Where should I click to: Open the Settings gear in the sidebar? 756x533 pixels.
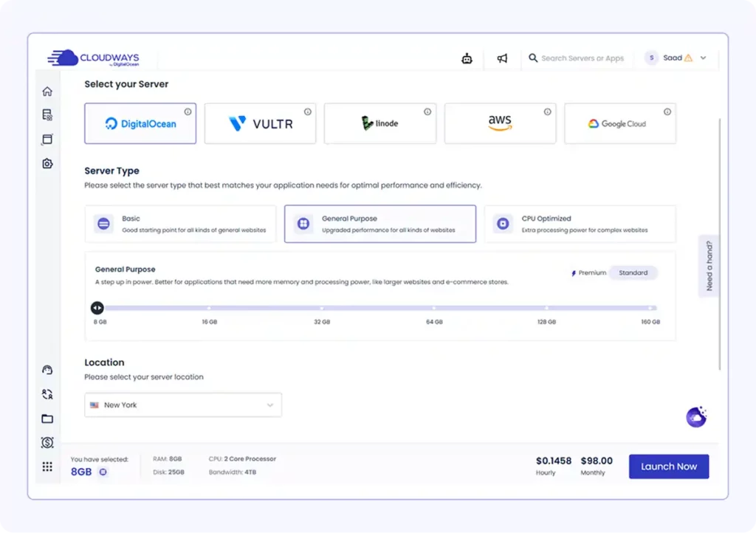pyautogui.click(x=47, y=163)
